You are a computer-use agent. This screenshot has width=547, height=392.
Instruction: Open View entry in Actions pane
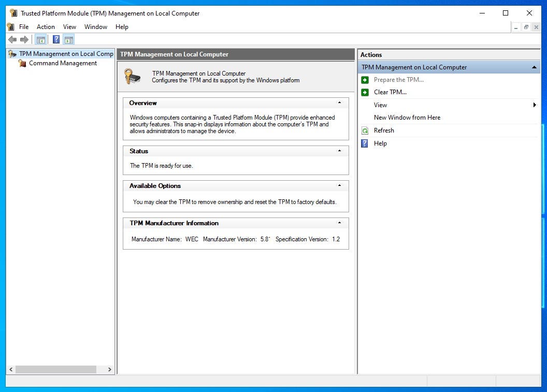380,105
